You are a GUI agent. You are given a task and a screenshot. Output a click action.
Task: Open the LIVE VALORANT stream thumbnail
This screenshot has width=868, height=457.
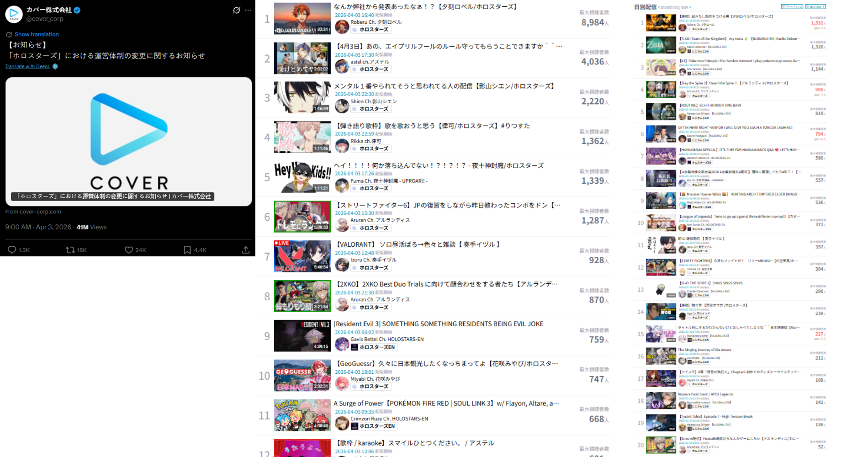click(302, 256)
